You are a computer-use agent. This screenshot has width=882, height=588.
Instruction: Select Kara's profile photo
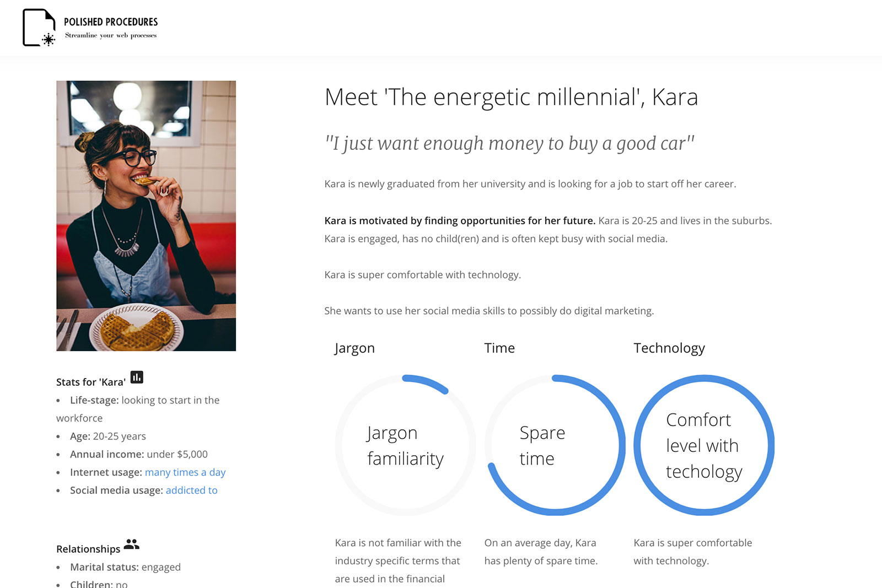click(146, 215)
